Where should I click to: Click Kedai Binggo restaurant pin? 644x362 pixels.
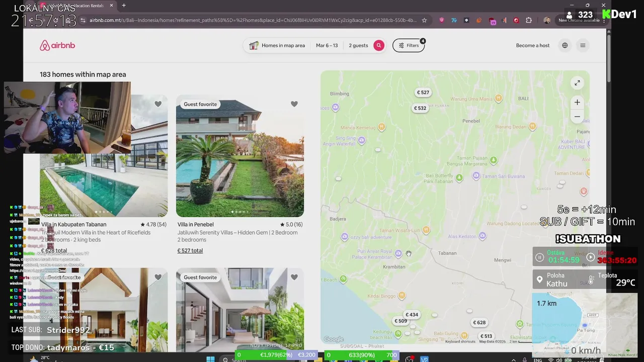401,296
